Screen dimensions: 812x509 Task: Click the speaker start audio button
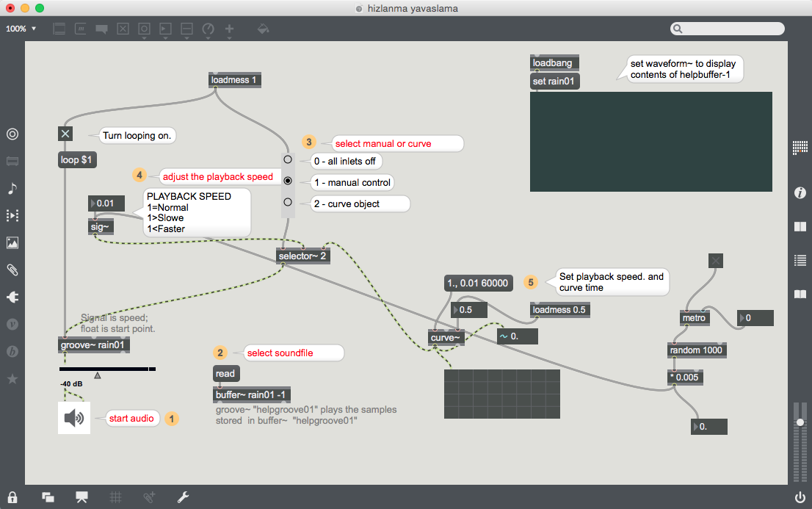click(74, 418)
